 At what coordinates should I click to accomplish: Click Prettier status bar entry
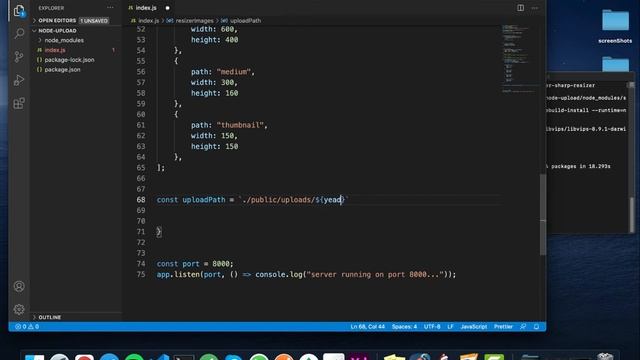[503, 327]
